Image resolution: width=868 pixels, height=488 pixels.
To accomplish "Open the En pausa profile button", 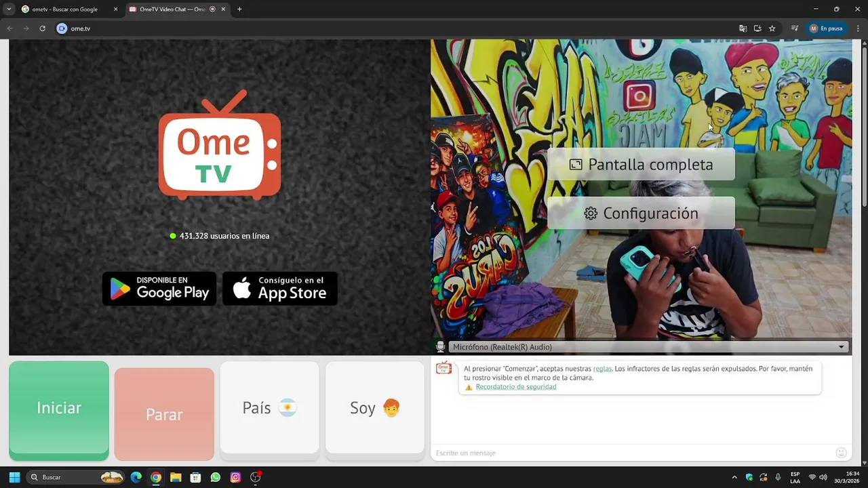I will tap(826, 28).
